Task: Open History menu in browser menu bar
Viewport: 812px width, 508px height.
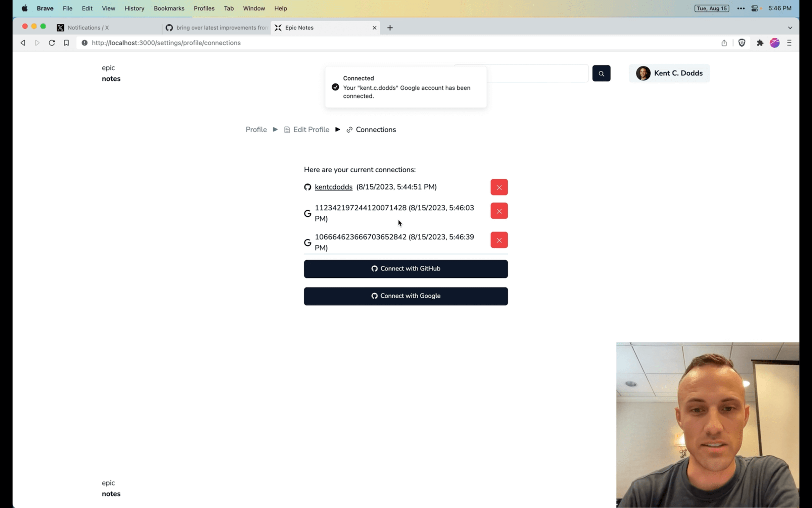Action: [x=134, y=8]
